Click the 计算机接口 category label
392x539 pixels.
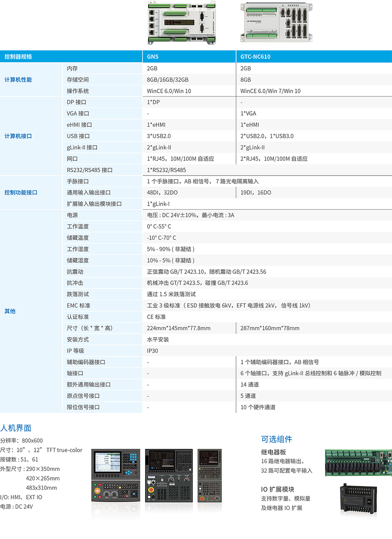pyautogui.click(x=18, y=136)
